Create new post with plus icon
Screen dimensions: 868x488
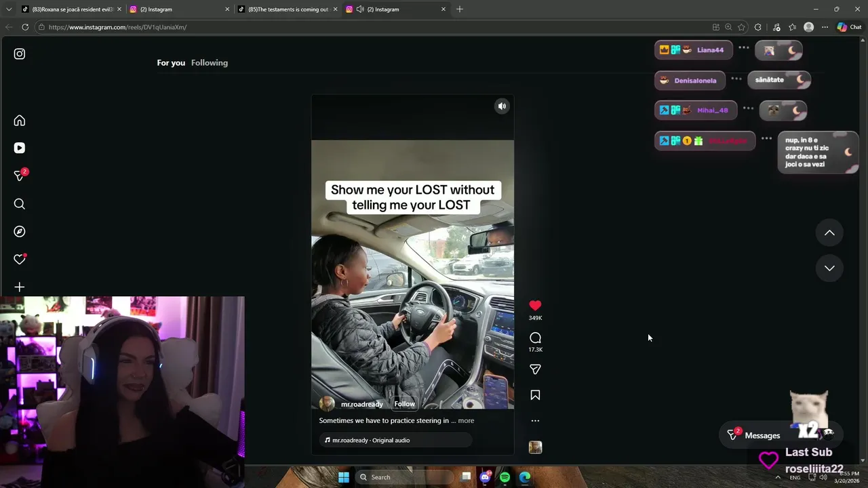20,287
